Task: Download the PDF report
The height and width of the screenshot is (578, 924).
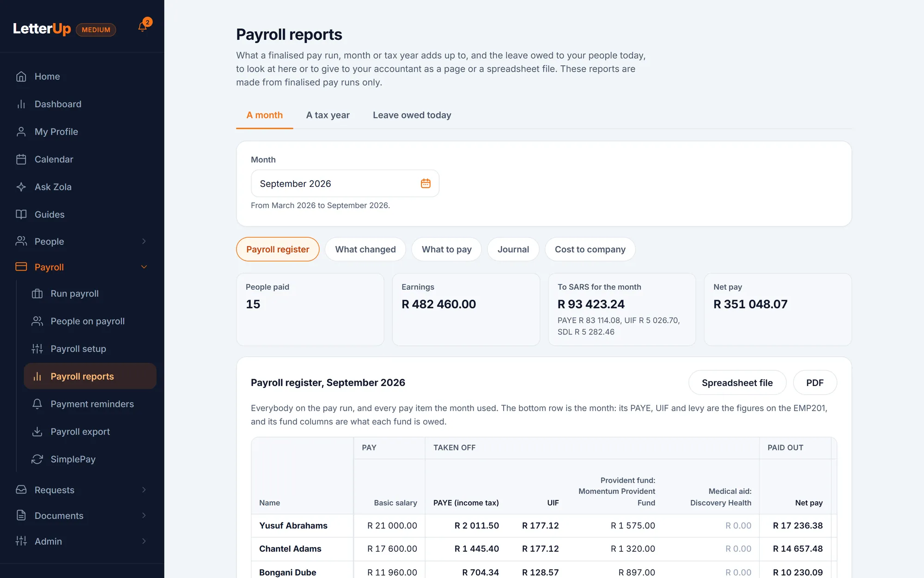Action: [x=815, y=382]
